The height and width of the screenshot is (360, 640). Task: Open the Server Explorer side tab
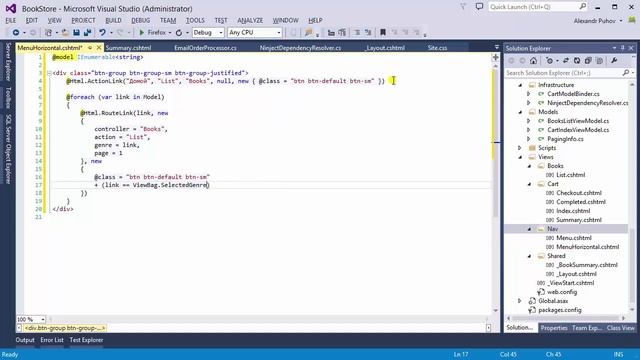click(x=8, y=62)
